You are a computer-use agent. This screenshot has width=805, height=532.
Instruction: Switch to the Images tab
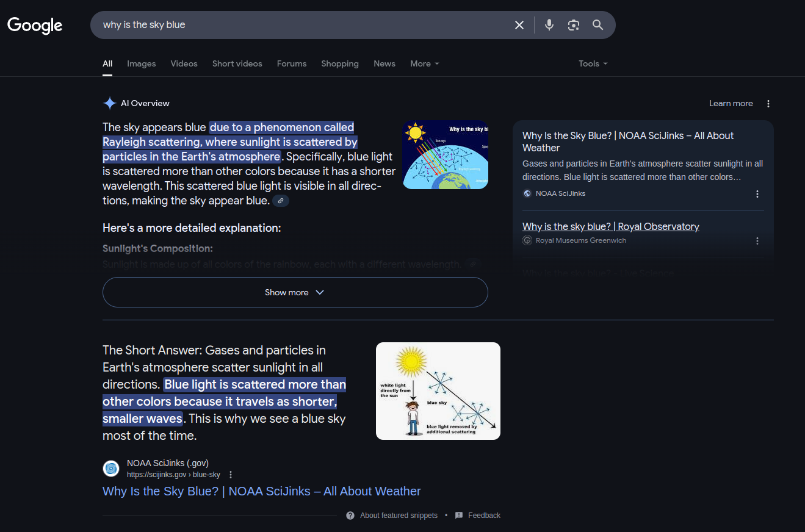pyautogui.click(x=142, y=63)
